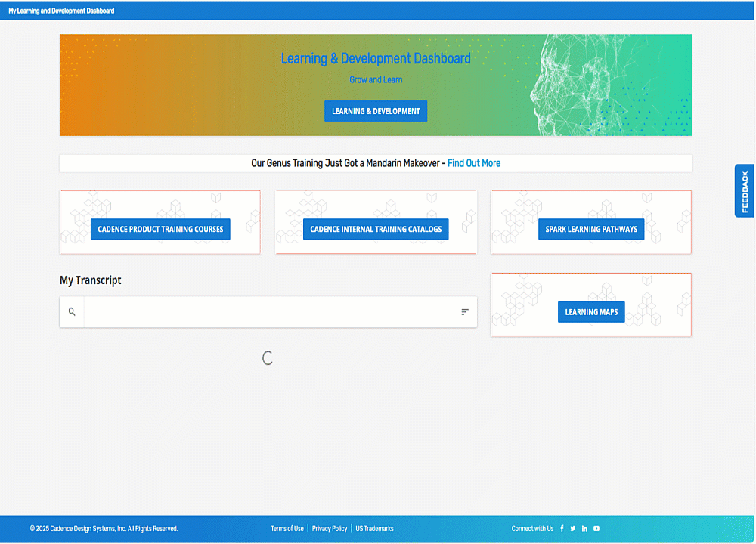The image size is (756, 544).
Task: Open Cadence Product Training Courses
Action: coord(160,229)
